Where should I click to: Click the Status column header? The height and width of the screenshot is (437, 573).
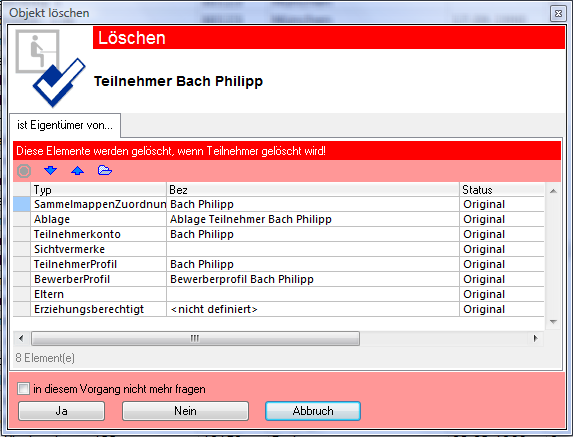coord(502,190)
